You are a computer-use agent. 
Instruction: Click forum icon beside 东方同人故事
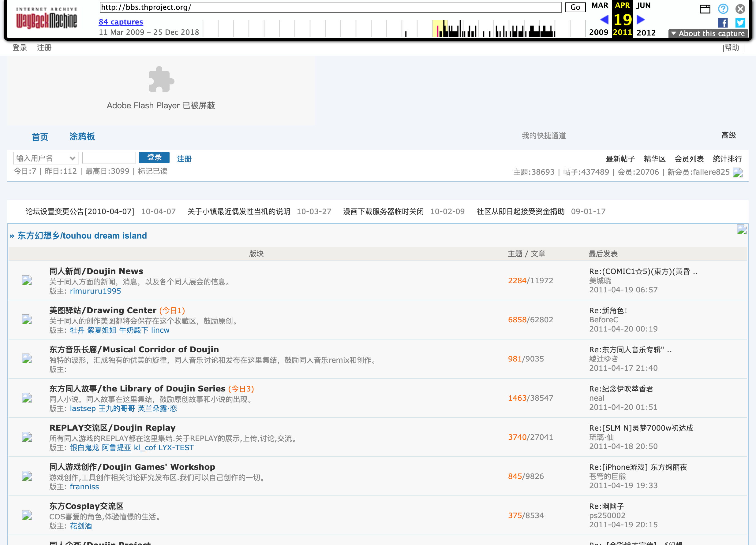(27, 398)
